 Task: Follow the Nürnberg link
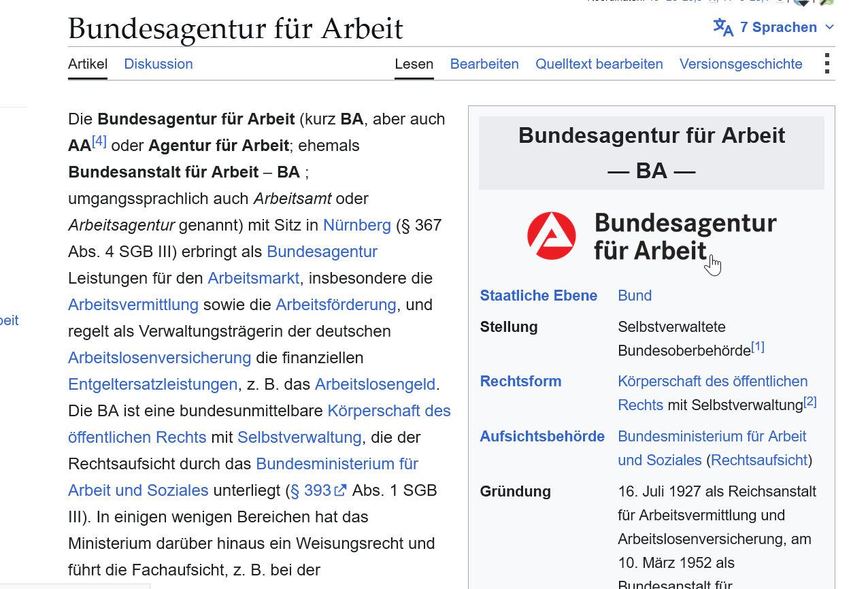tap(357, 225)
